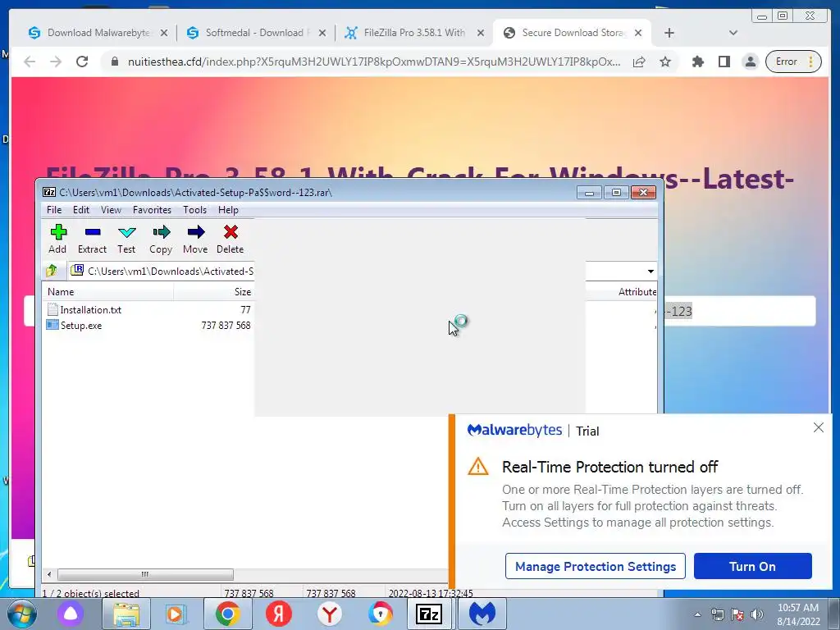Open Malwarebytes from the taskbar

[x=482, y=614]
